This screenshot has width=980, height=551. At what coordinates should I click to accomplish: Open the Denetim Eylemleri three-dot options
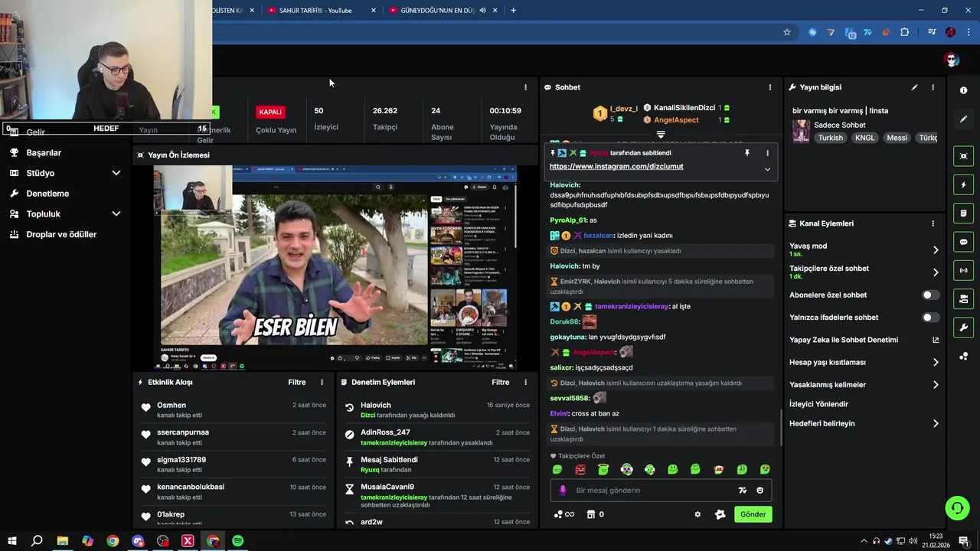(x=525, y=382)
